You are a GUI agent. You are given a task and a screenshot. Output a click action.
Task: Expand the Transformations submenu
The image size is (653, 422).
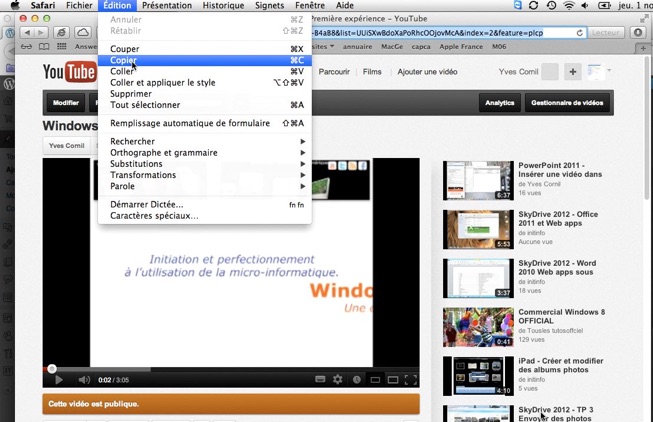tap(205, 175)
